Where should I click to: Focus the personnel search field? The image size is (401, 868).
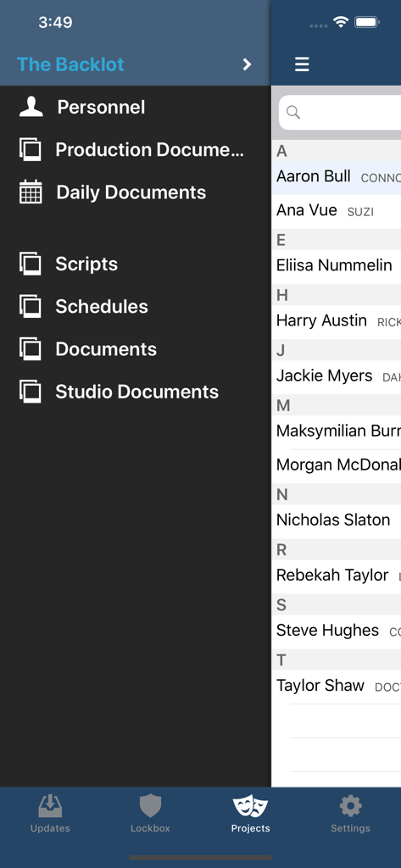339,113
